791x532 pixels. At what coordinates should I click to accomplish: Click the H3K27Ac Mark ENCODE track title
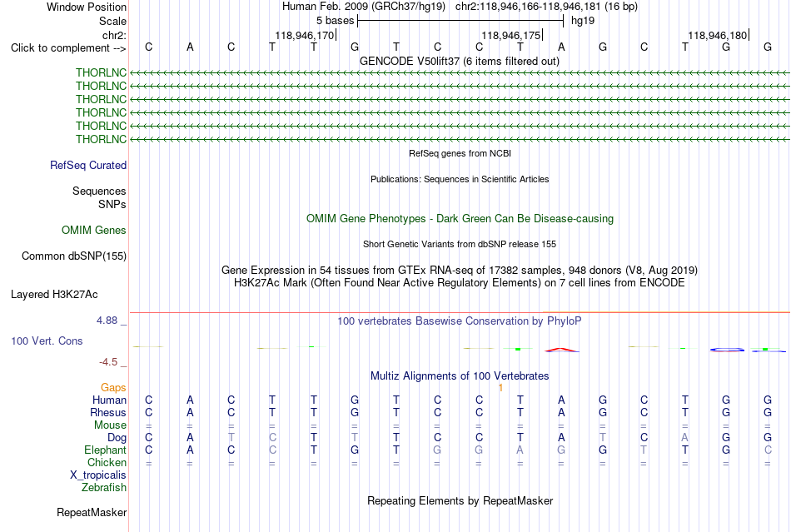(460, 283)
